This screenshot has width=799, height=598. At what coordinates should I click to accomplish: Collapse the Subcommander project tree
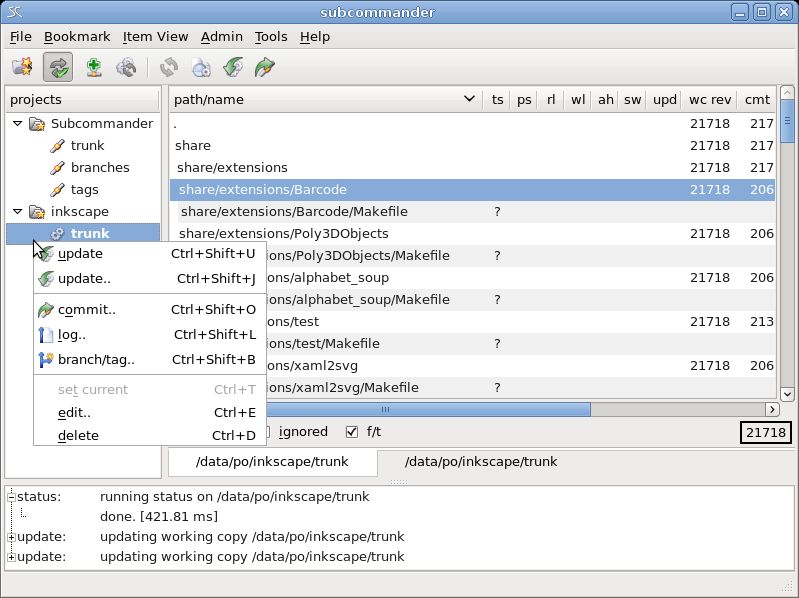[18, 123]
